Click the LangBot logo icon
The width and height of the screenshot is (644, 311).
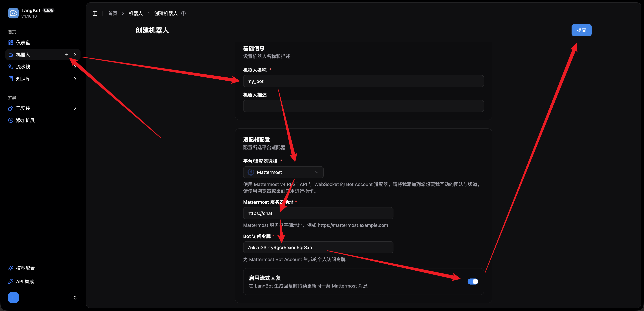point(13,13)
